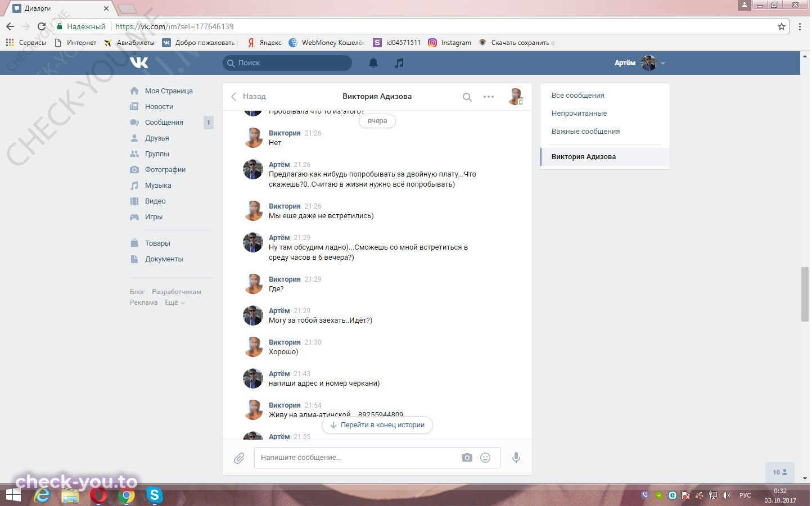
Task: Open Internet Explorer on taskbar
Action: click(x=42, y=495)
